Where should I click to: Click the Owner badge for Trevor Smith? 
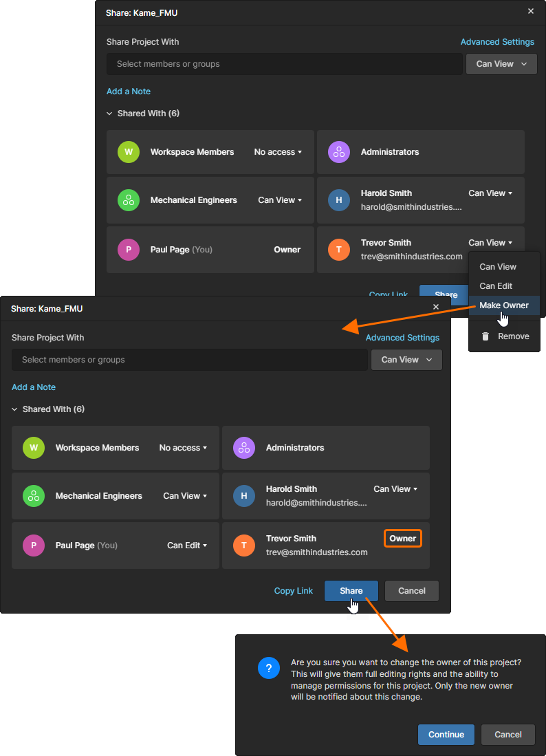402,538
